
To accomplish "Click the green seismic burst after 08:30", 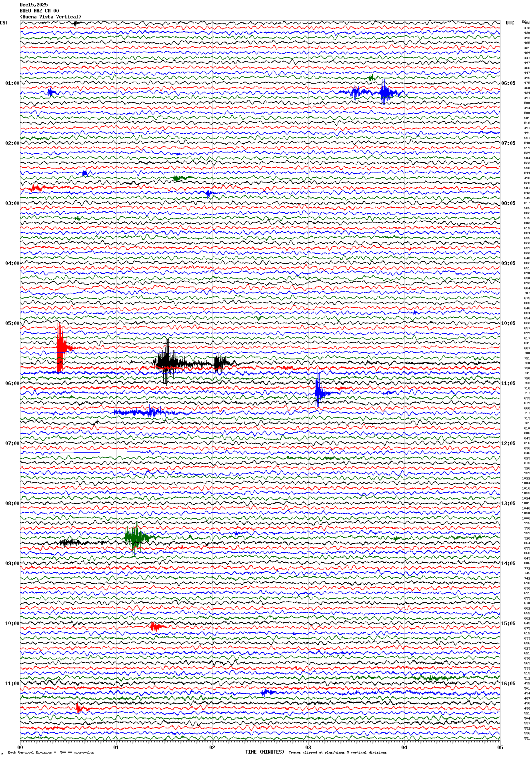I will pos(135,537).
